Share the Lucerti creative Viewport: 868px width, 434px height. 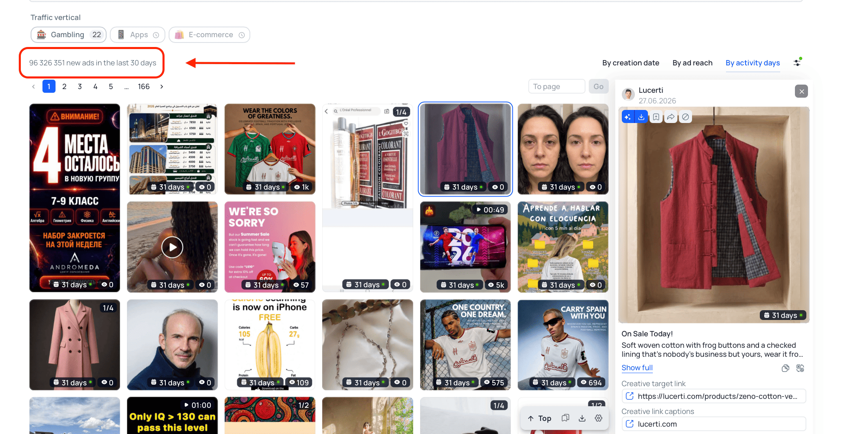click(671, 117)
